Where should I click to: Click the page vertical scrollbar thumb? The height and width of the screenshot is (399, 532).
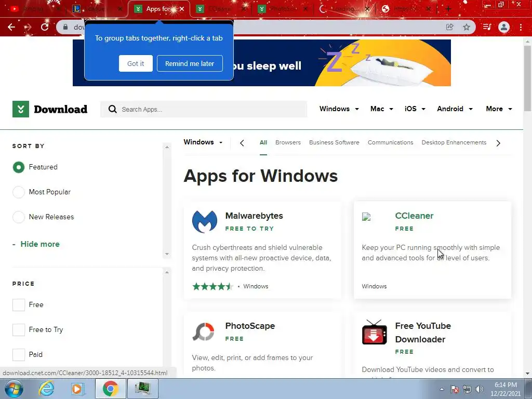[527, 78]
